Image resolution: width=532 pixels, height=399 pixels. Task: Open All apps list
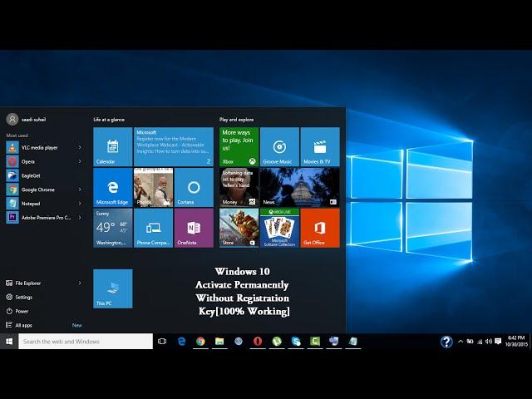pos(25,325)
